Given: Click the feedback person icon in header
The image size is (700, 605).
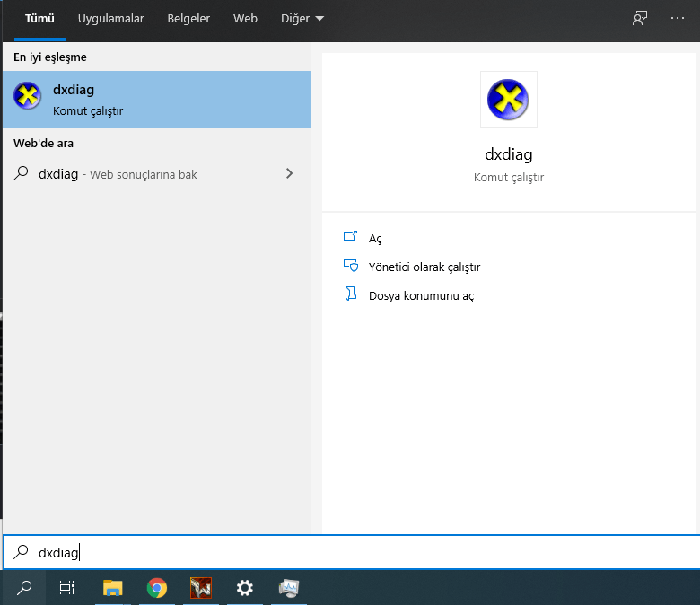Looking at the screenshot, I should [640, 18].
